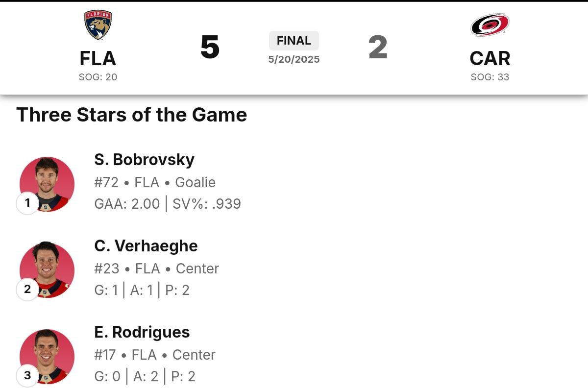Click Florida's score of 5
This screenshot has height=390, width=588.
210,48
